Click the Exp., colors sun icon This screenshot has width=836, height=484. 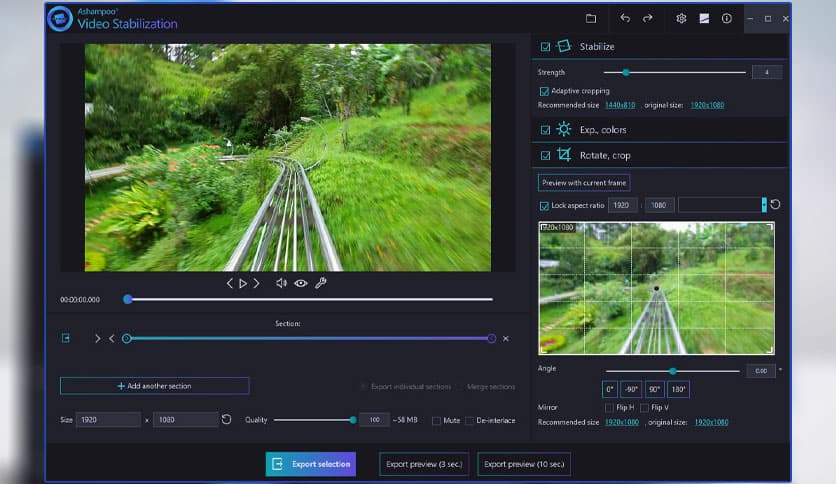[564, 130]
